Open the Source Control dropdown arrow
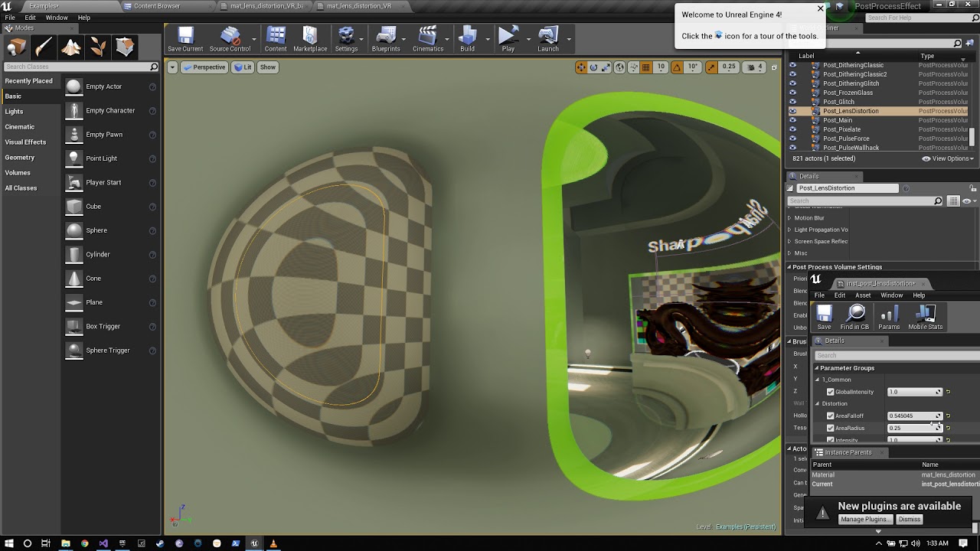The image size is (980, 551). click(254, 40)
